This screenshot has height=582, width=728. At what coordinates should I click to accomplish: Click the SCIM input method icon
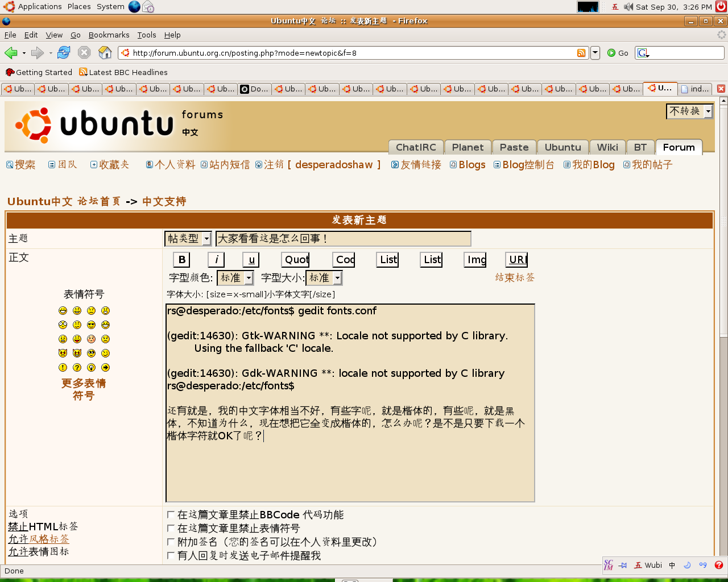(x=608, y=565)
